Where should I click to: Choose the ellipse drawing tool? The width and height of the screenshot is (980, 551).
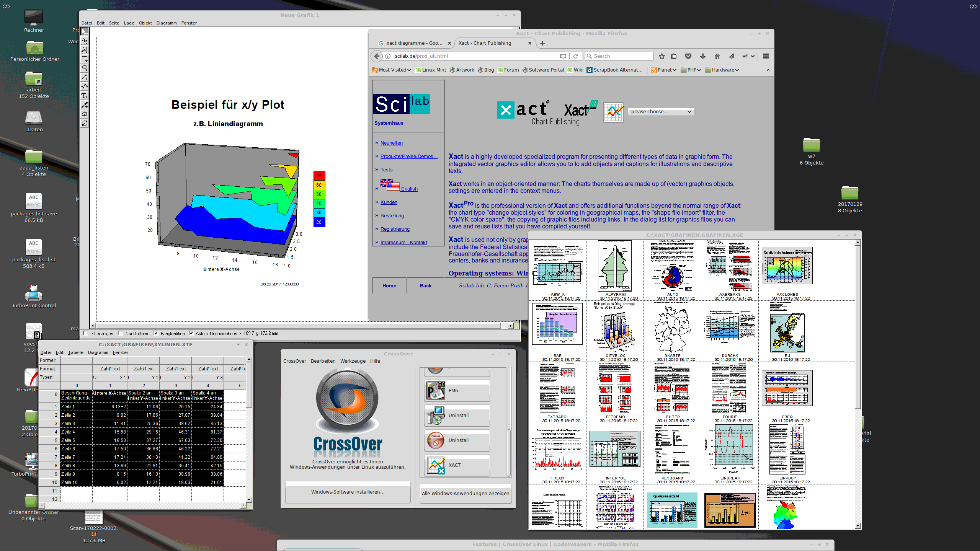[x=85, y=68]
